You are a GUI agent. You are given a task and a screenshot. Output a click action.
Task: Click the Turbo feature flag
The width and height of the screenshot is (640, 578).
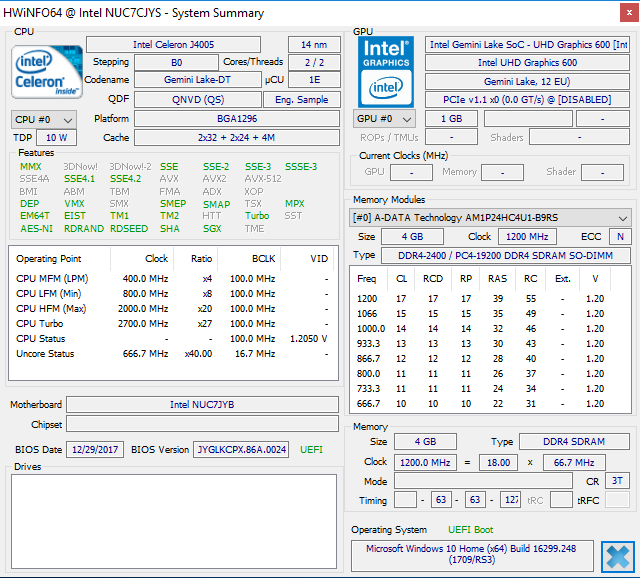coord(257,216)
